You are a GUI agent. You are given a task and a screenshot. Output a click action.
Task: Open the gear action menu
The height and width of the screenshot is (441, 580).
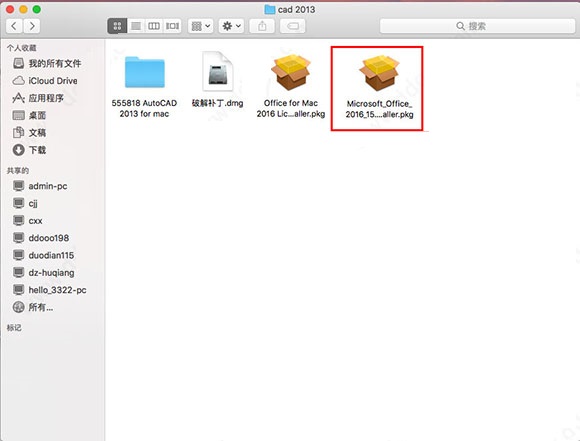[x=231, y=26]
